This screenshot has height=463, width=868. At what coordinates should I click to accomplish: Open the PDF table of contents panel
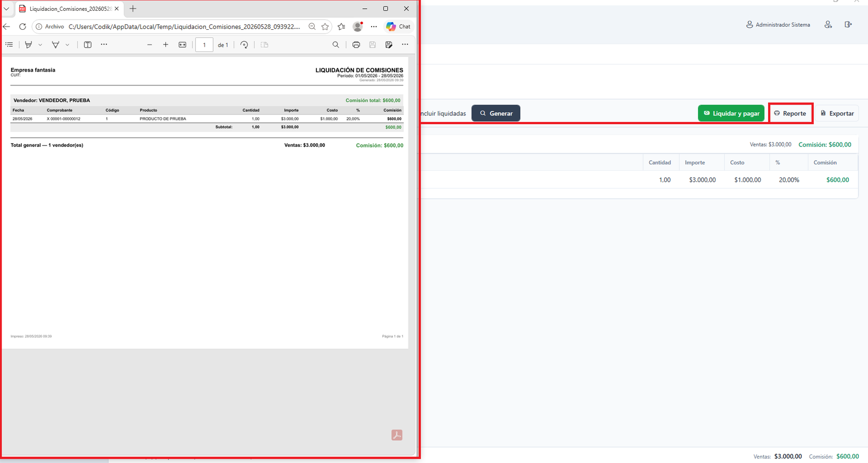coord(9,44)
